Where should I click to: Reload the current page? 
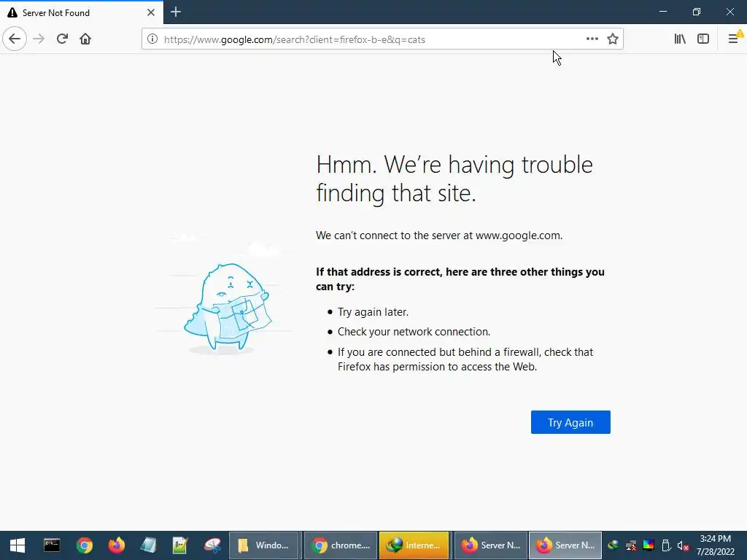[62, 39]
